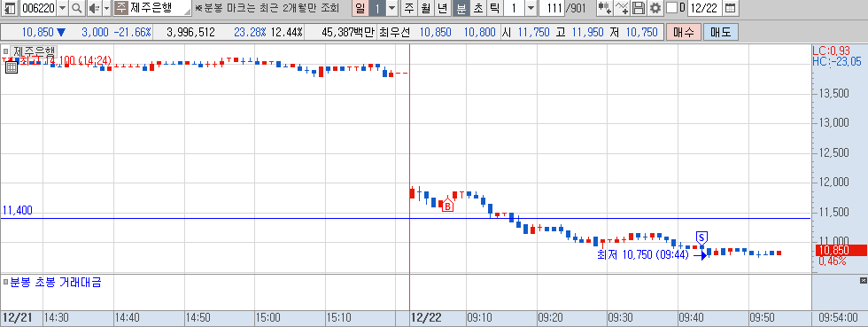The image size is (868, 327).
Task: Expand the stock code 006220 dropdown
Action: point(62,8)
